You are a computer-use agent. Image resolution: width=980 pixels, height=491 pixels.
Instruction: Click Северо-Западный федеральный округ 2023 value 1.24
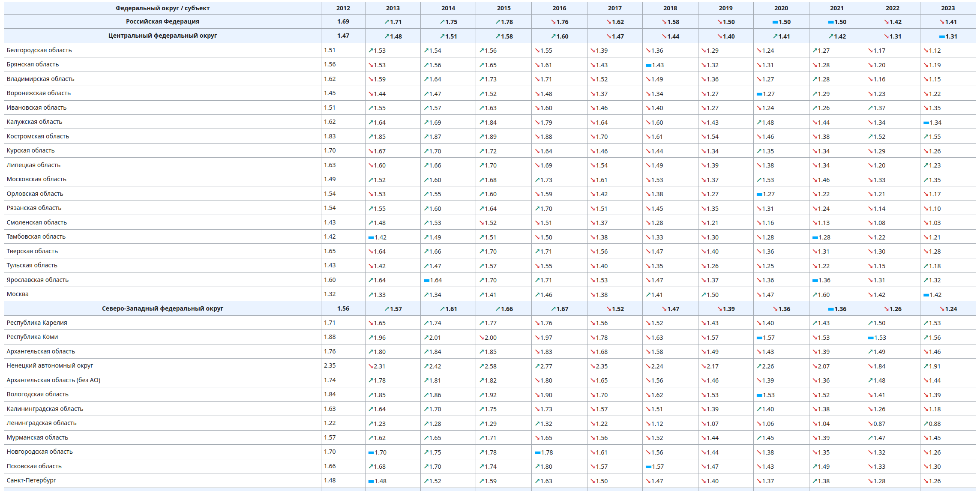pyautogui.click(x=951, y=309)
